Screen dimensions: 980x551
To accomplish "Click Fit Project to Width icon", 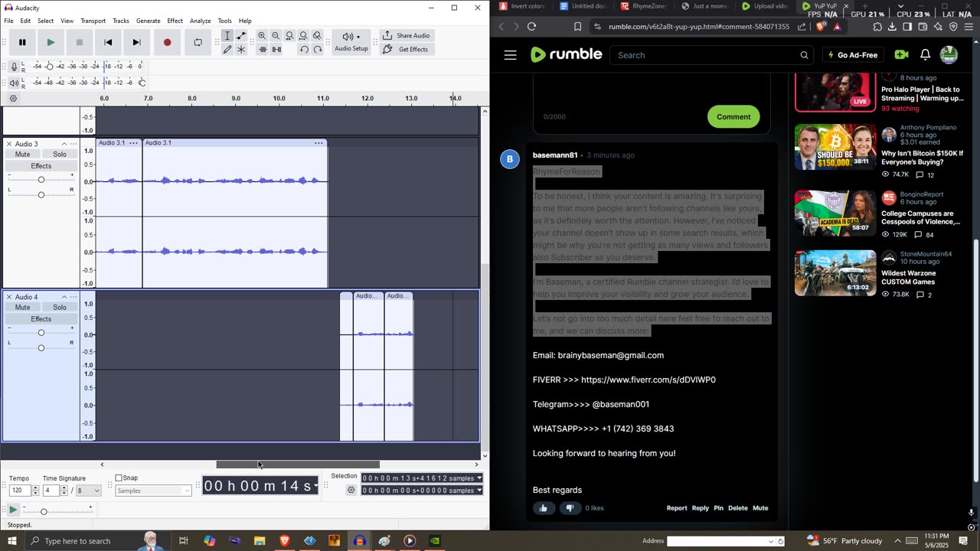I will tap(303, 35).
